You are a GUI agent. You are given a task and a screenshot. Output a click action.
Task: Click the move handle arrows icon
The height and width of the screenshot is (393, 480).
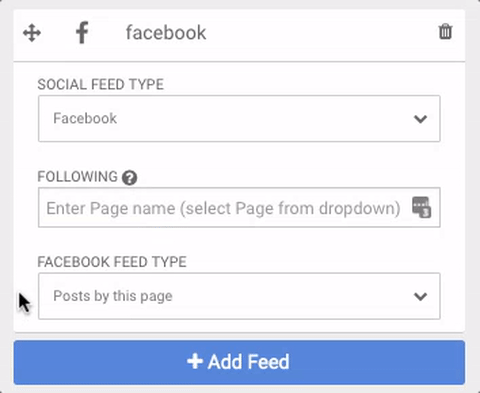tap(32, 33)
